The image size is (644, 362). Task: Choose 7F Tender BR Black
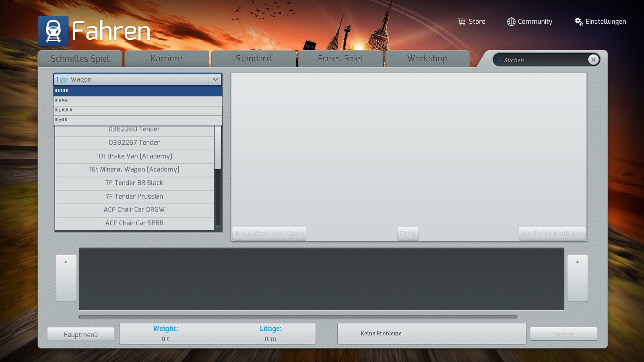point(134,183)
